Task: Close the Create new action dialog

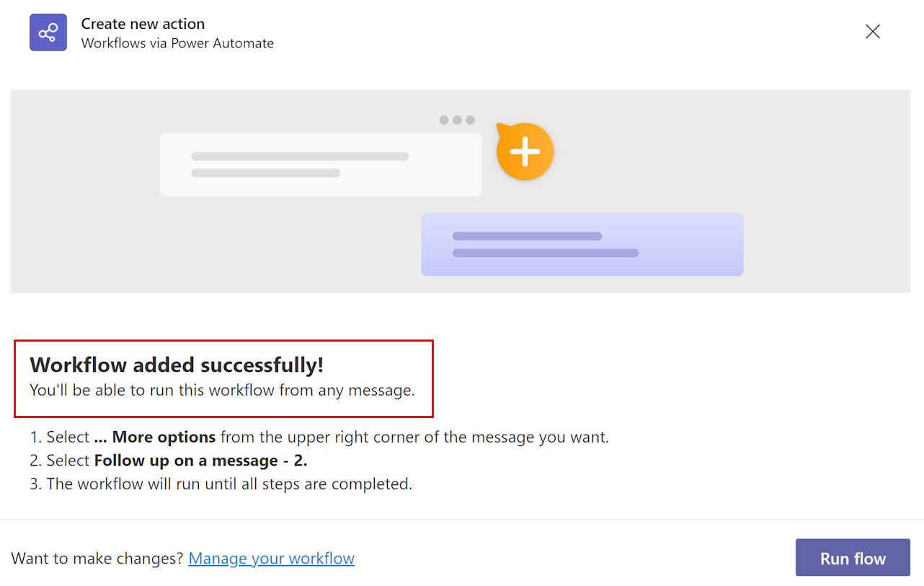Action: point(873,31)
